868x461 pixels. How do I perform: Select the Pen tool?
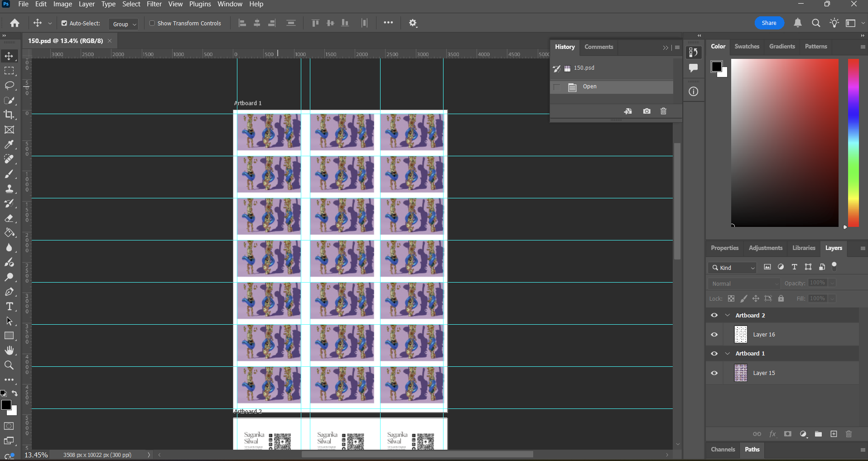point(9,292)
